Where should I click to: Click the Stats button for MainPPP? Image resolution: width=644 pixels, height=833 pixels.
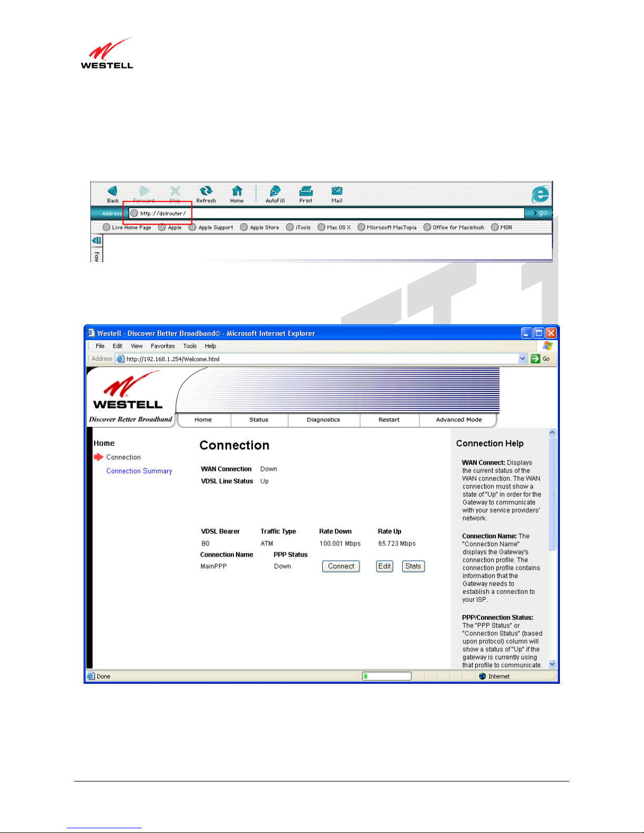tap(413, 567)
